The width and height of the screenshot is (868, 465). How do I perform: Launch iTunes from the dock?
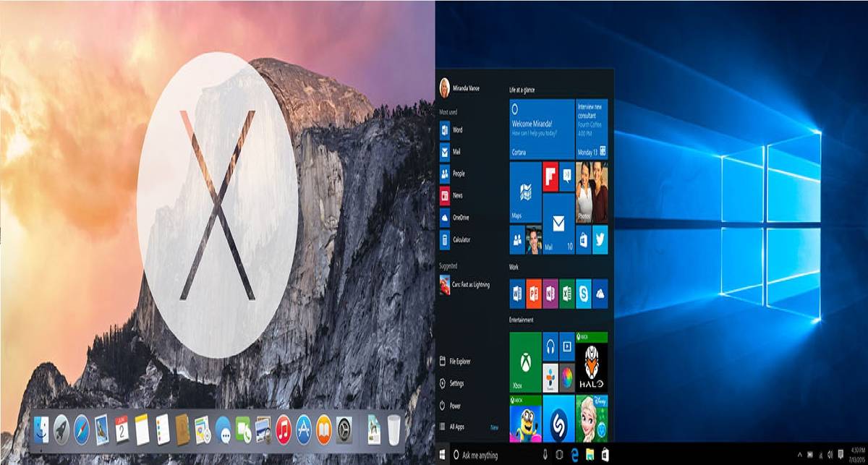284,430
